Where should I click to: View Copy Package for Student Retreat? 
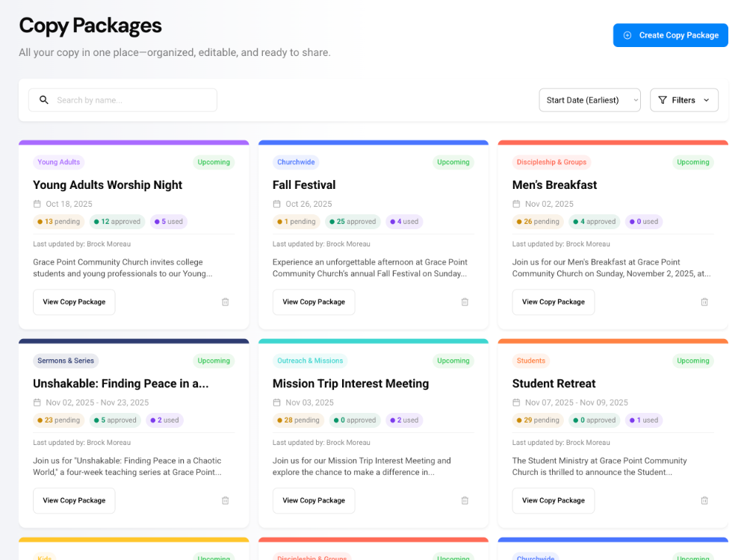click(x=554, y=500)
